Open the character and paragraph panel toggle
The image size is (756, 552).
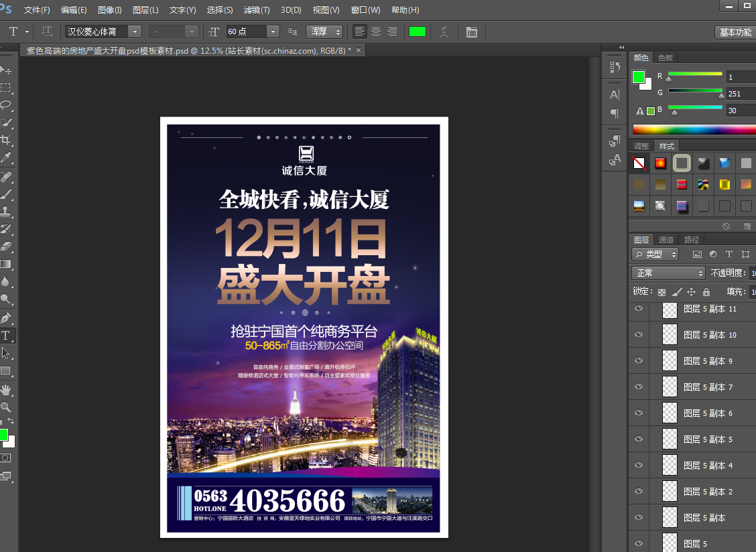[472, 31]
